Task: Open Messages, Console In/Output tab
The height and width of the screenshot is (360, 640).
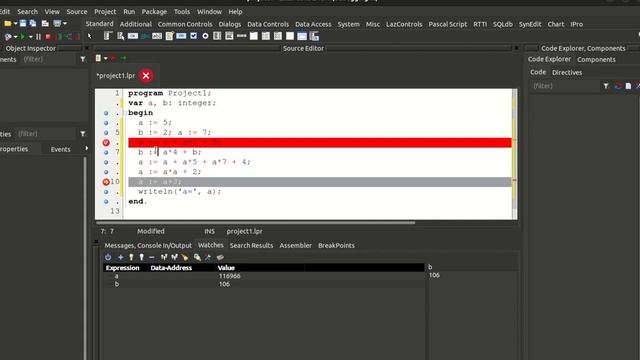Action: tap(148, 245)
